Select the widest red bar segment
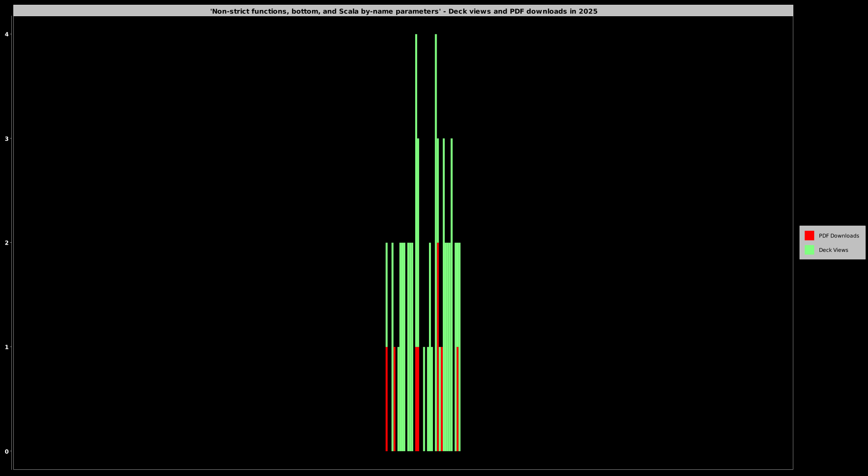The image size is (868, 476). (417, 399)
